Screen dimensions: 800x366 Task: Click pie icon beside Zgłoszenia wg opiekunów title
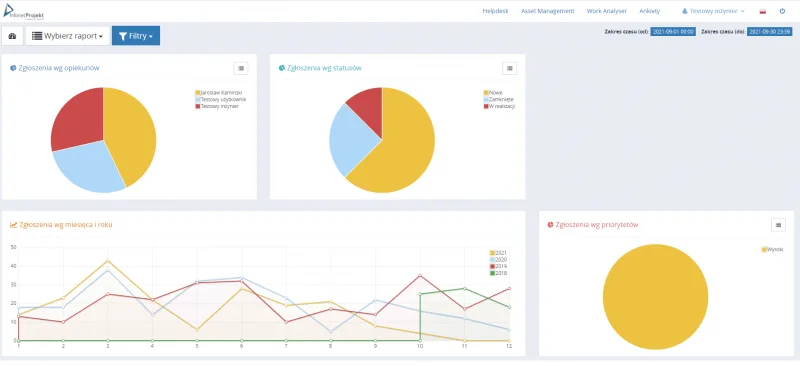point(13,68)
